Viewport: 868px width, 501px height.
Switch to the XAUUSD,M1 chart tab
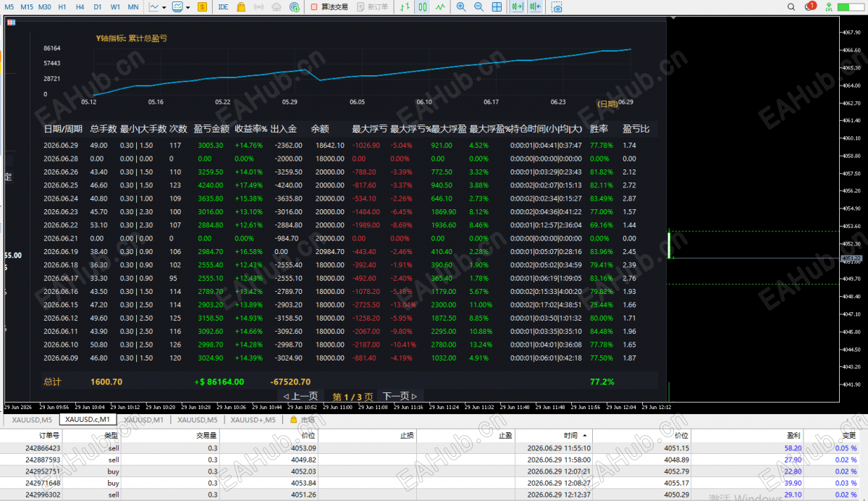click(143, 420)
